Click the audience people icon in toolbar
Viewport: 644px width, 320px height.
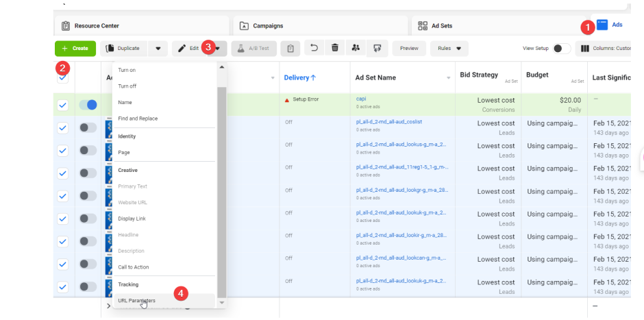355,49
